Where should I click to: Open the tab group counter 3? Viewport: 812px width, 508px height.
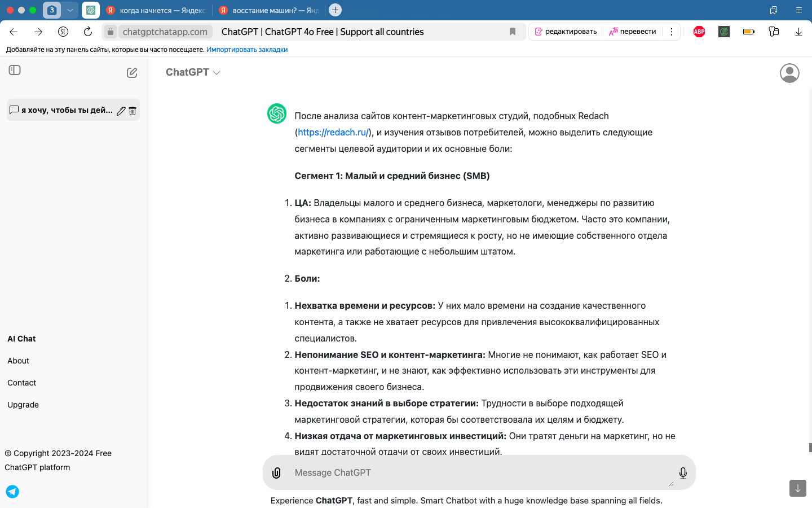click(x=52, y=10)
